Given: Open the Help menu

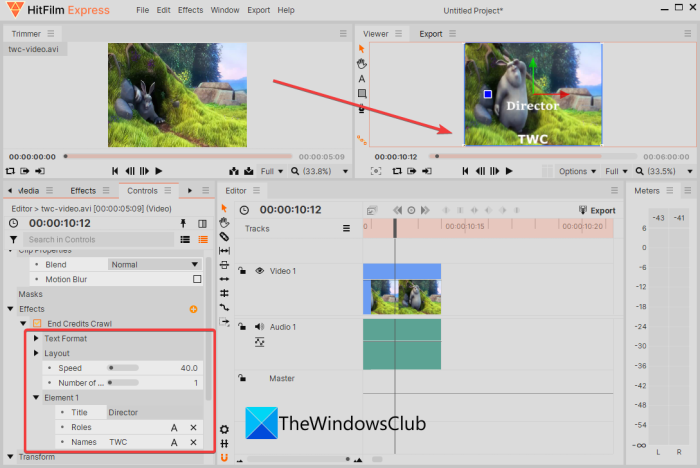Looking at the screenshot, I should tap(286, 10).
